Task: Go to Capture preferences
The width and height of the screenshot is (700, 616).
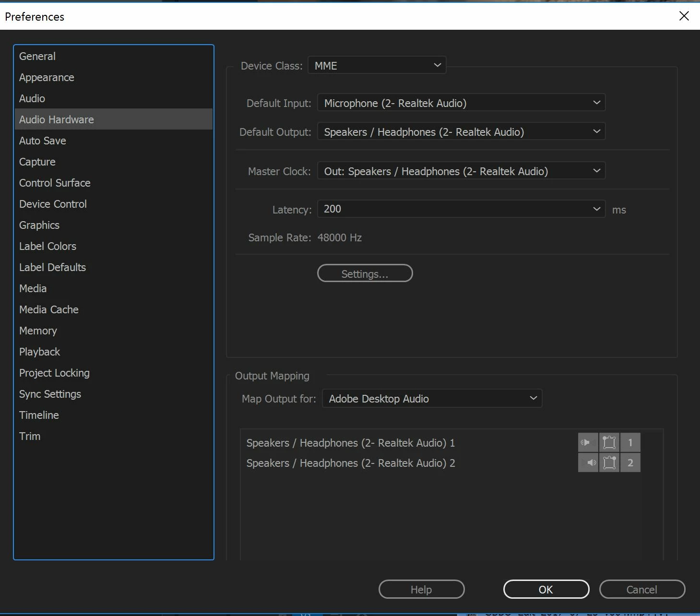Action: (x=113, y=162)
